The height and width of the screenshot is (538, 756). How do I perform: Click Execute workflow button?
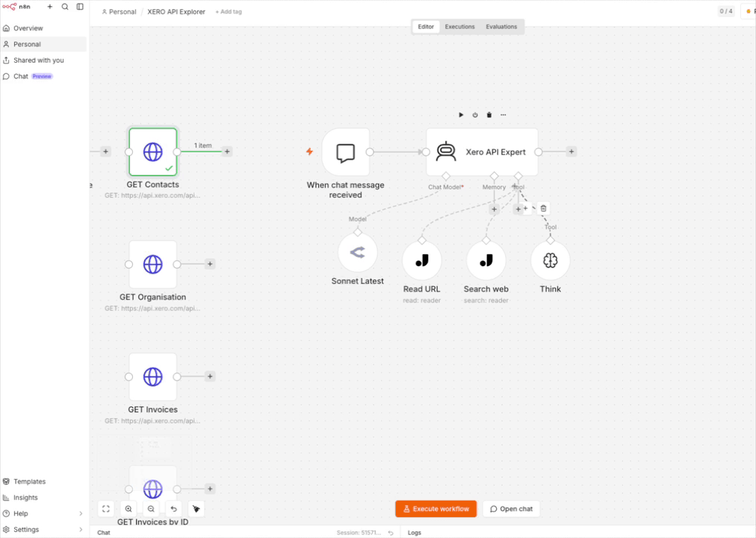pyautogui.click(x=436, y=509)
